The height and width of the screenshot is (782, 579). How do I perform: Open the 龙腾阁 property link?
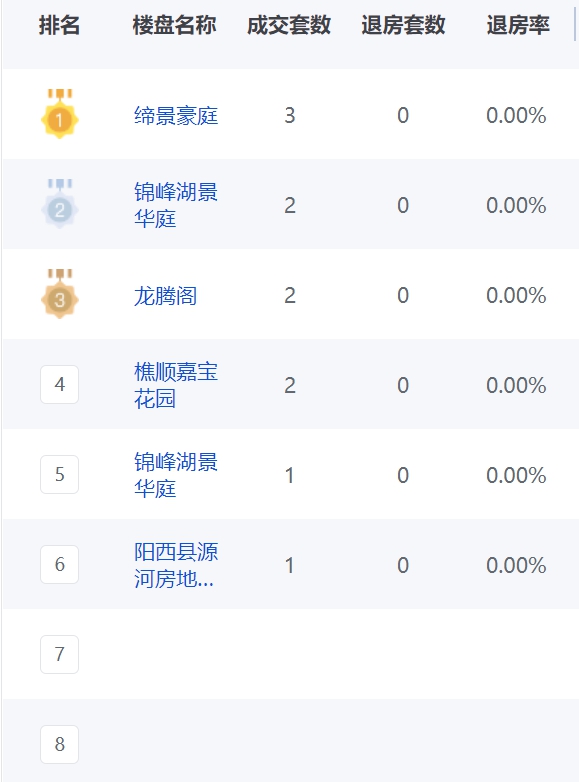pos(166,296)
